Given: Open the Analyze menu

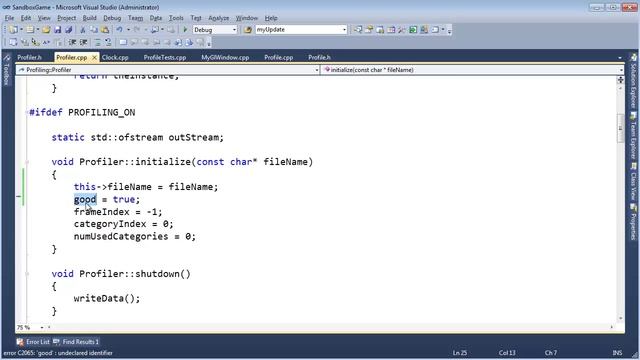Looking at the screenshot, I should (219, 18).
